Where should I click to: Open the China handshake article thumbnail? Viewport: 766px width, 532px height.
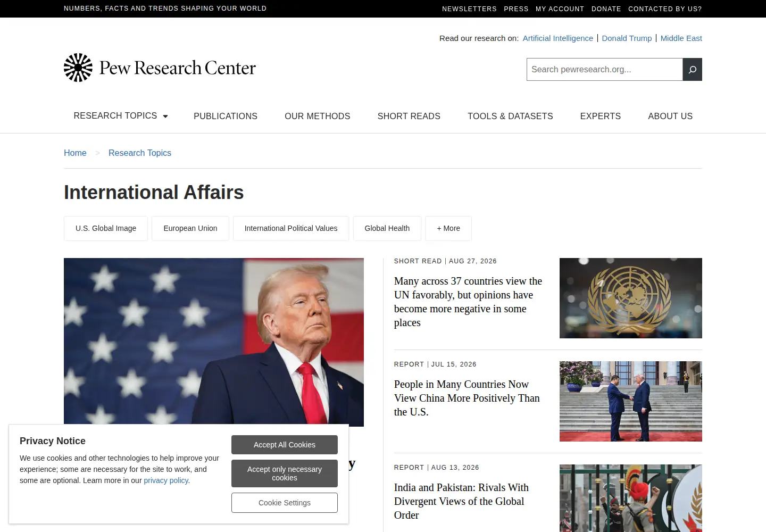631,401
